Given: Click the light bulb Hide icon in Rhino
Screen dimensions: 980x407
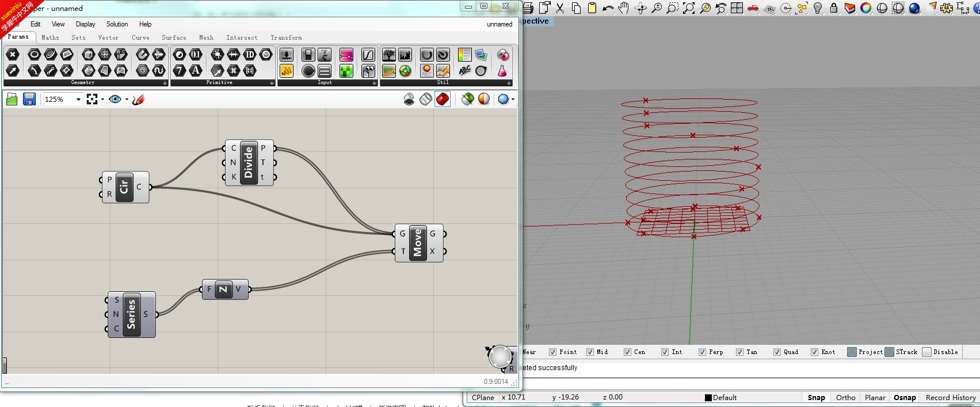Looking at the screenshot, I should [818, 8].
